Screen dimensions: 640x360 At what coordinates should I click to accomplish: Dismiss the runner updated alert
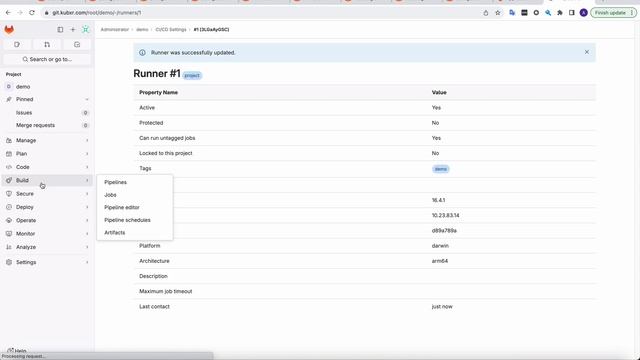click(587, 52)
